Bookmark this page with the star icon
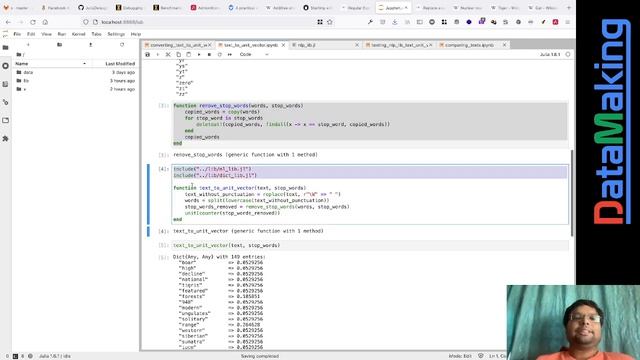This screenshot has width=640, height=360. click(x=330, y=22)
